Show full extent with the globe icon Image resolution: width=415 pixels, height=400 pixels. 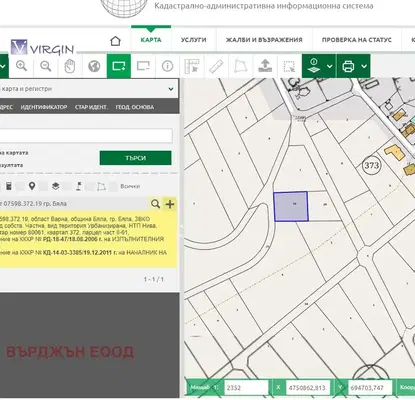[94, 66]
